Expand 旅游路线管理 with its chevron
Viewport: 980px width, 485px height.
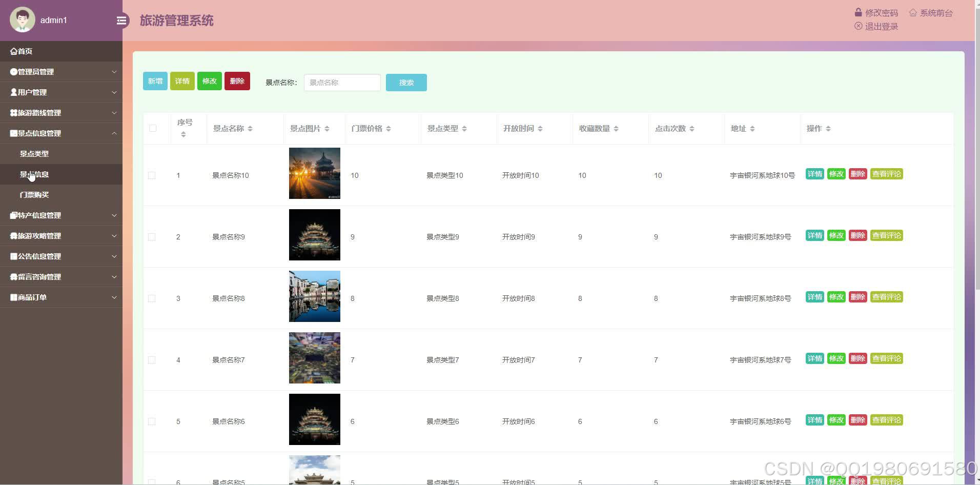tap(114, 113)
